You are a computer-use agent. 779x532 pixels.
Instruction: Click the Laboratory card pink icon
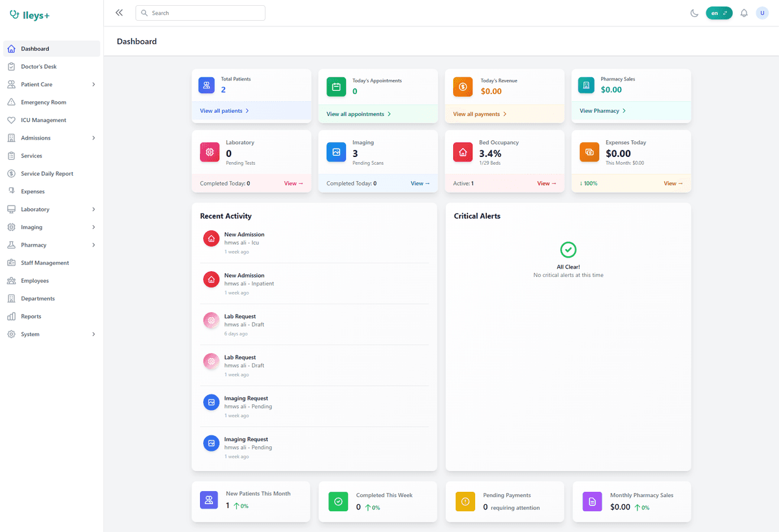(x=210, y=152)
